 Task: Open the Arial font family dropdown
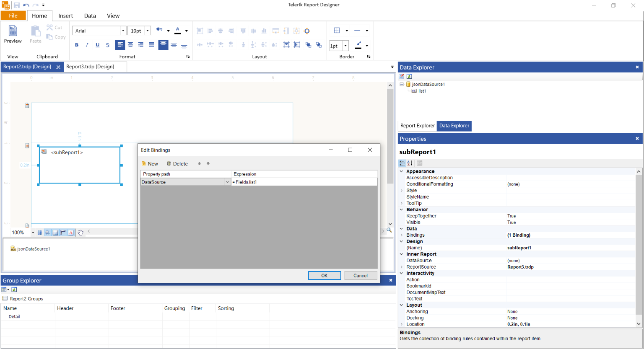click(123, 31)
